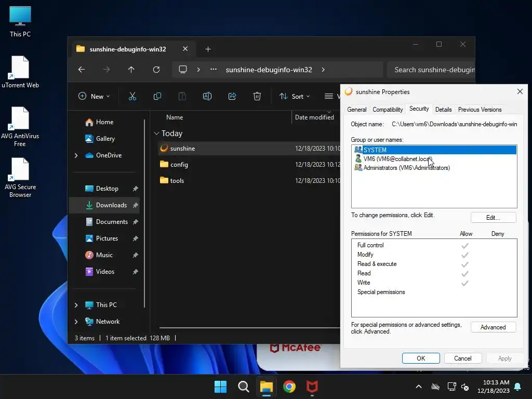Show hidden breadcrumb path ellipsis
The height and width of the screenshot is (399, 532).
(214, 69)
